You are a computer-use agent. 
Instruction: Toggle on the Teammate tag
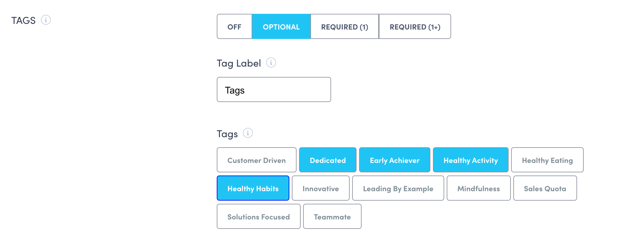tap(332, 217)
